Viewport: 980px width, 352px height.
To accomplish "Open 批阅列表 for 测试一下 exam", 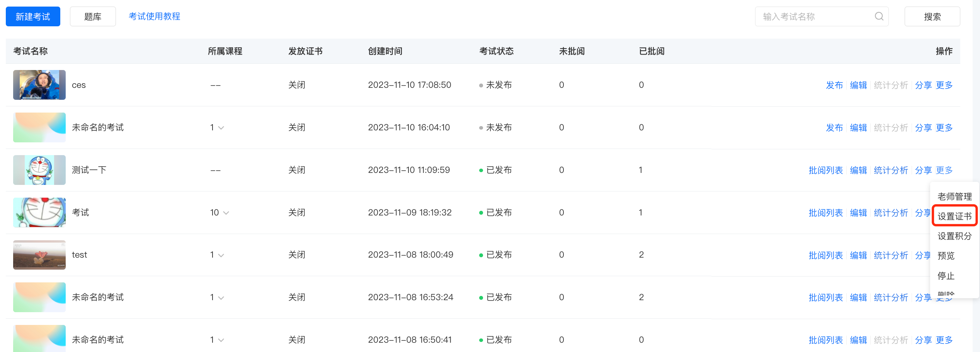I will pos(825,170).
